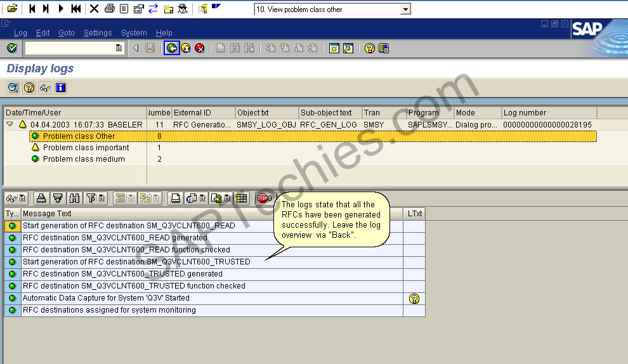Open Customize Local Layout icon
This screenshot has height=364, width=628.
384,48
